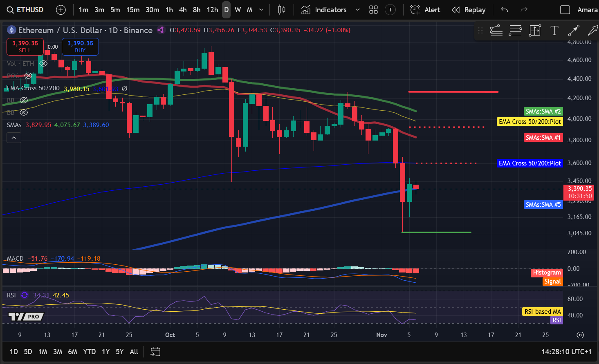Open the multi-chart layout grid icon
Screen dimensions: 599x364
pyautogui.click(x=373, y=9)
